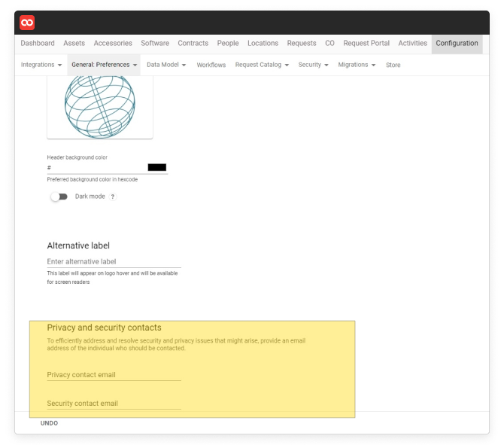The width and height of the screenshot is (504, 445).
Task: Click the Dark mode help question icon
Action: [x=113, y=197]
